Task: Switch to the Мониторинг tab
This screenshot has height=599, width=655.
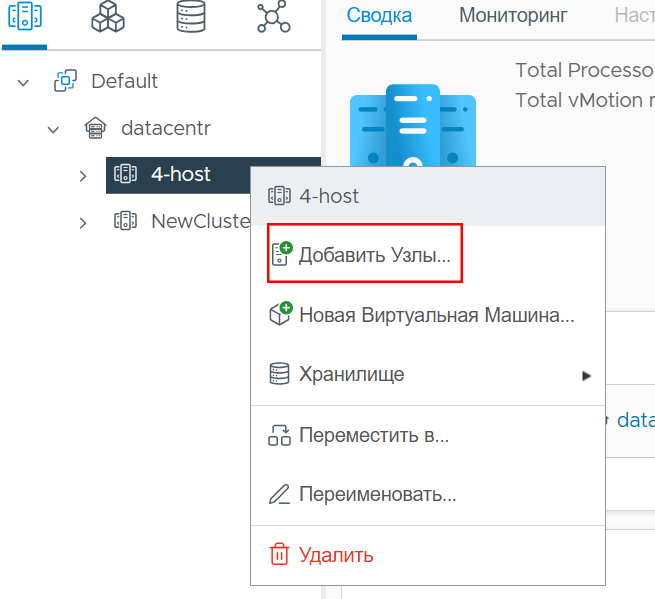Action: pos(513,16)
